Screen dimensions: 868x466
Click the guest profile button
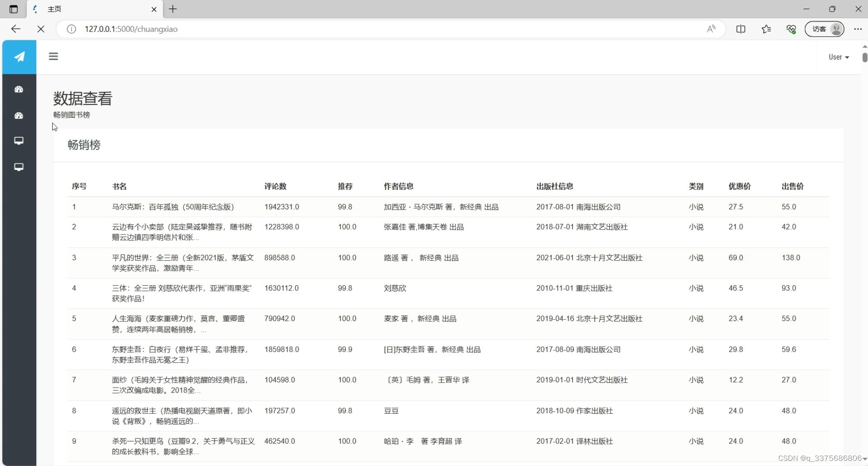(824, 29)
